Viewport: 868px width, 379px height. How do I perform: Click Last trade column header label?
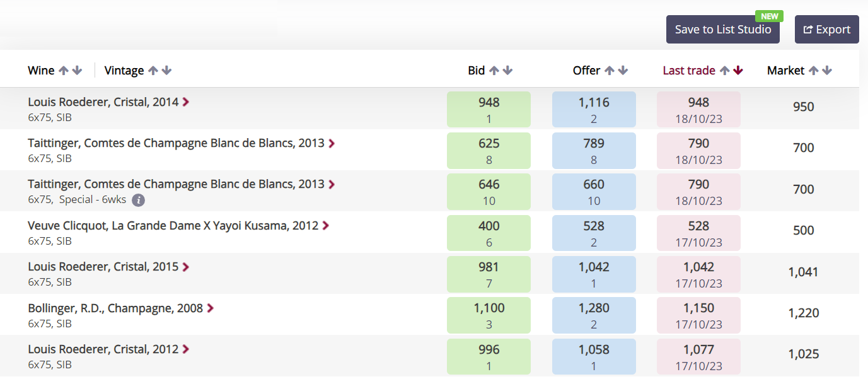click(689, 71)
